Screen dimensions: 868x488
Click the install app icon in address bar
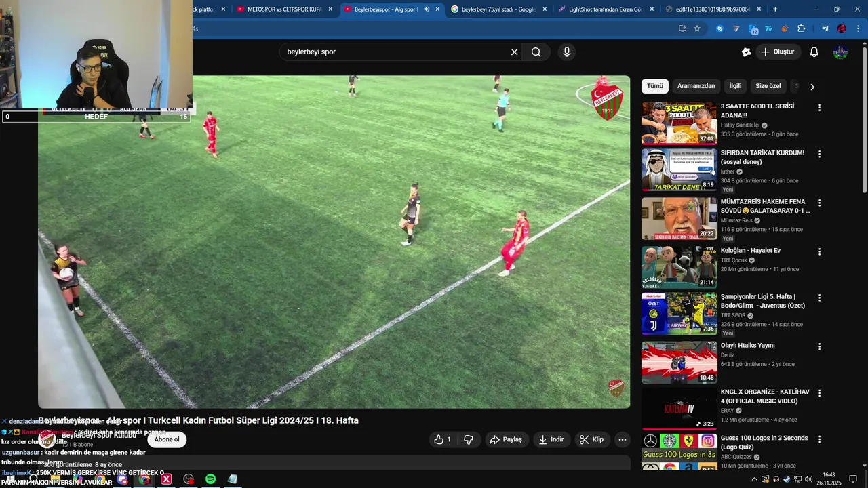(682, 28)
